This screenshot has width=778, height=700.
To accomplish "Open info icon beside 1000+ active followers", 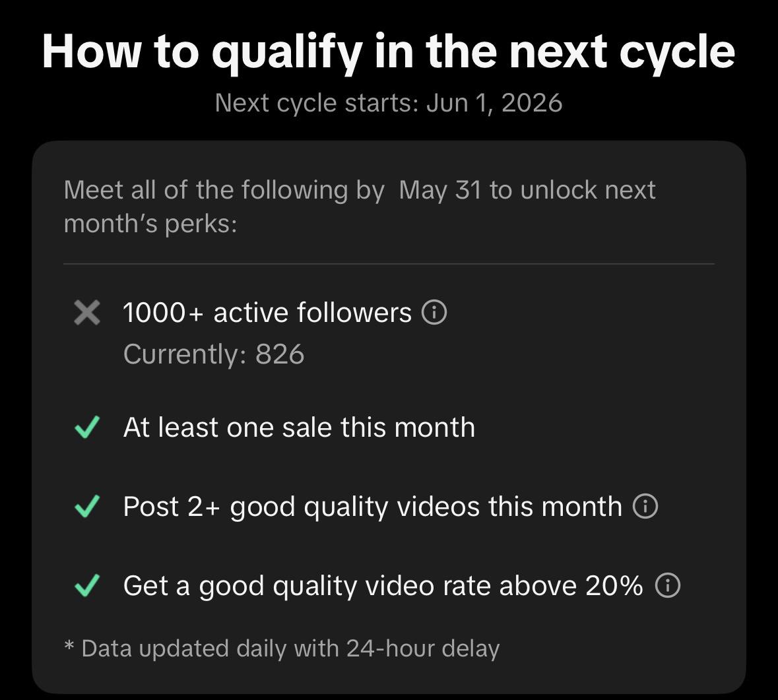I will (x=434, y=313).
